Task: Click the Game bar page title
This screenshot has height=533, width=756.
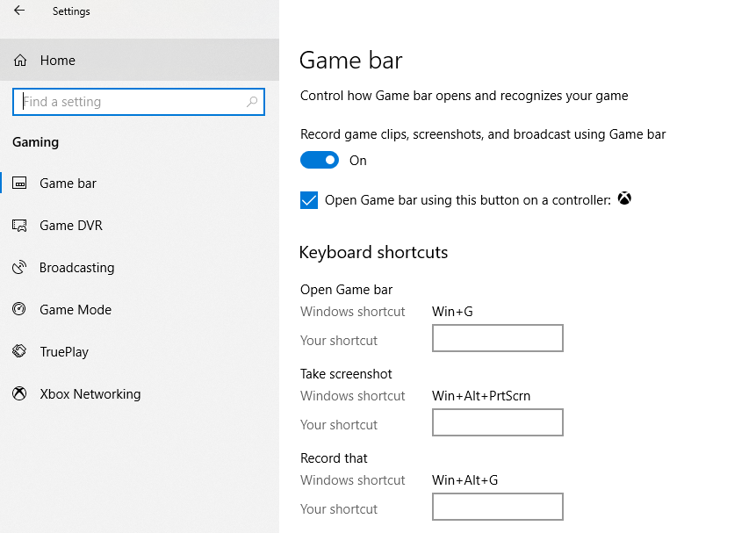Action: coord(351,61)
